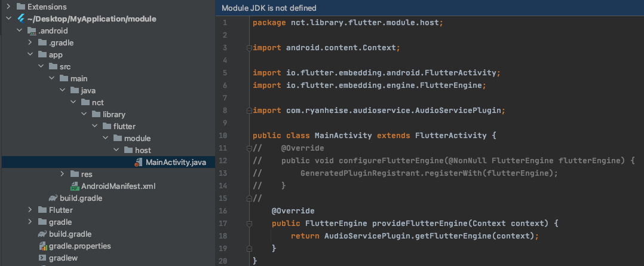Click the fold end marker at line 19

tap(249, 249)
